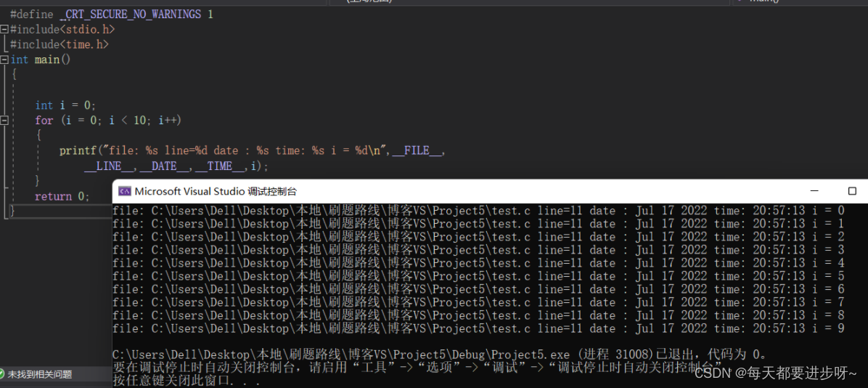Click the "未找到相关问题" status bar text
Viewport: 868px width, 388px height.
(x=39, y=374)
